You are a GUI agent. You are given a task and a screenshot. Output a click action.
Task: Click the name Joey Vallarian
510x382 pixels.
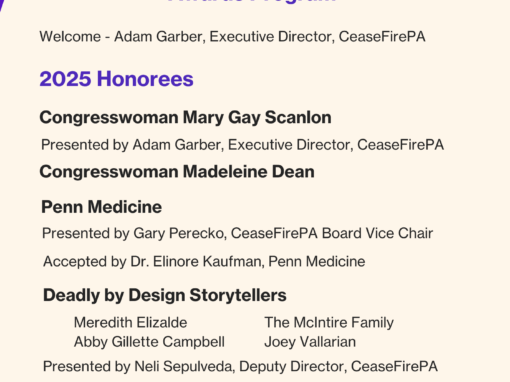tap(310, 342)
